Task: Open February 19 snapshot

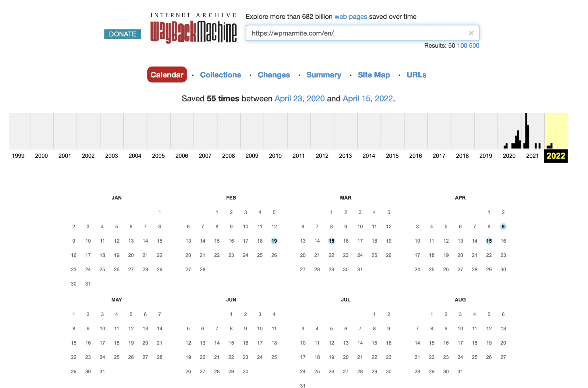Action: 274,241
